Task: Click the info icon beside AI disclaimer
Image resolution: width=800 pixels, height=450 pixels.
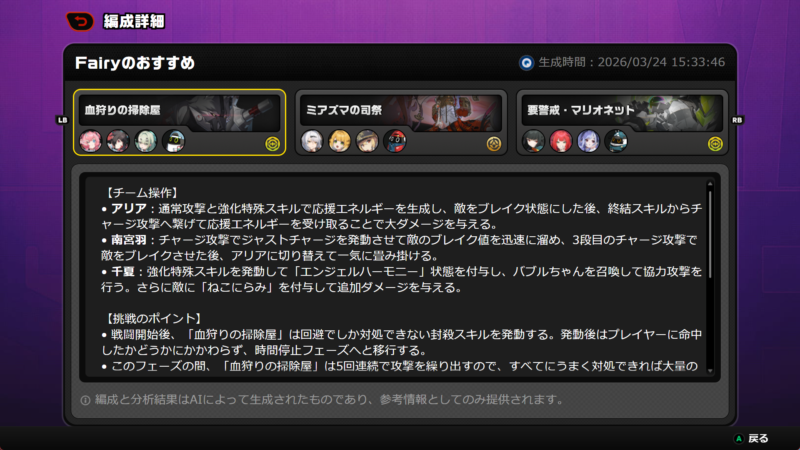Action: [85, 400]
